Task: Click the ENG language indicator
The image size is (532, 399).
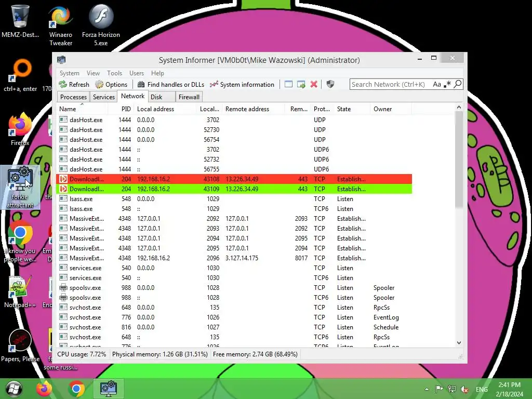Action: [482, 389]
